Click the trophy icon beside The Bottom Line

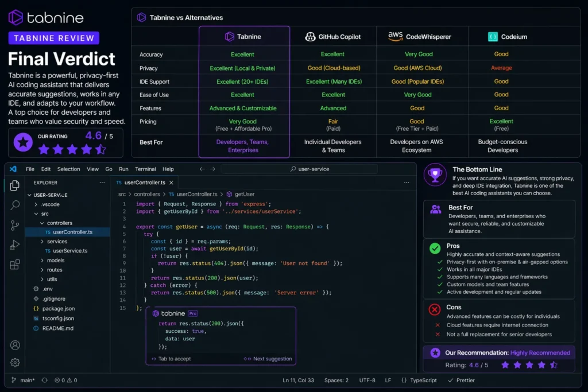[435, 174]
